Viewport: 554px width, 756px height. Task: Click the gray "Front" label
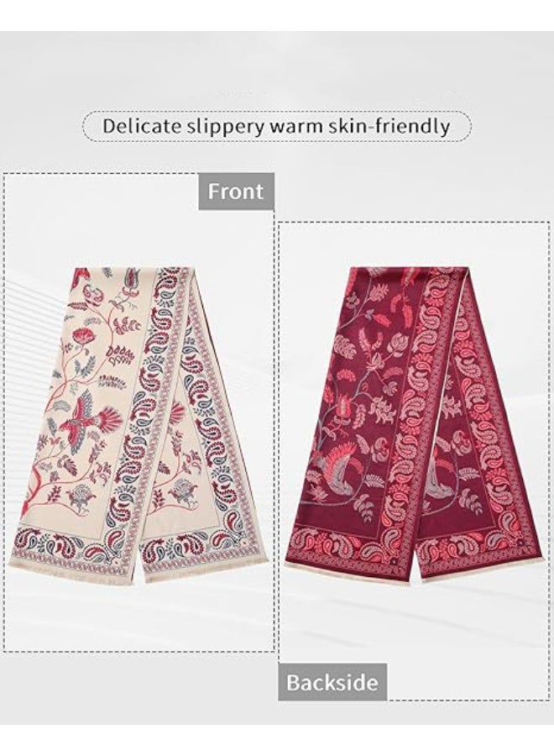click(x=236, y=192)
